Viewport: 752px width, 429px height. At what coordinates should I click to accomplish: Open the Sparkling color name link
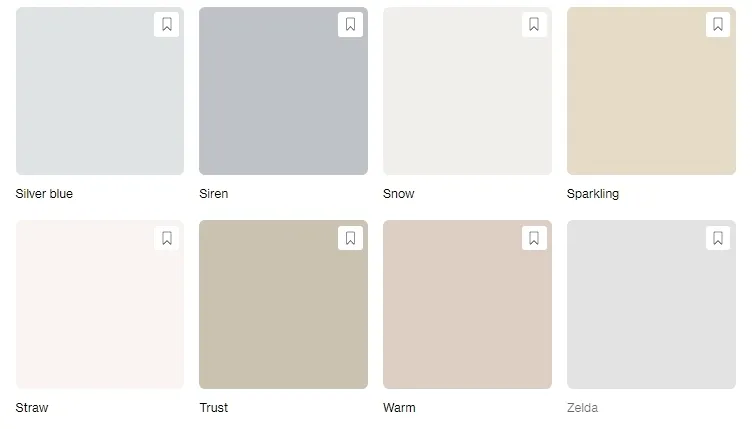click(x=593, y=194)
